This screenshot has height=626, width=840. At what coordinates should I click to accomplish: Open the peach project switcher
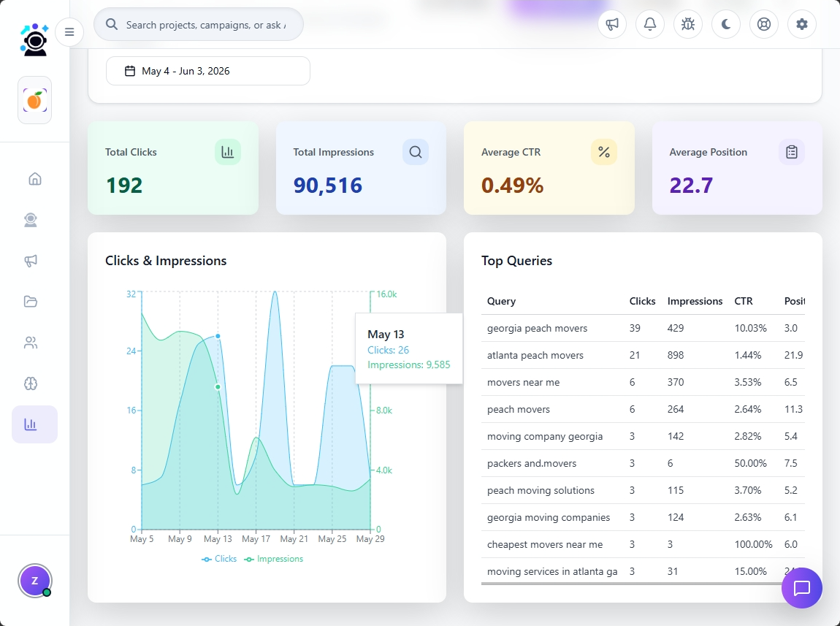(x=35, y=100)
